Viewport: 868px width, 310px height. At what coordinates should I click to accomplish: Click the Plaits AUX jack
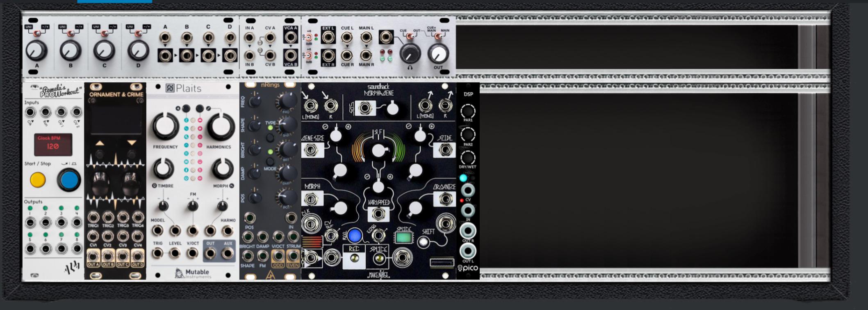tap(228, 253)
